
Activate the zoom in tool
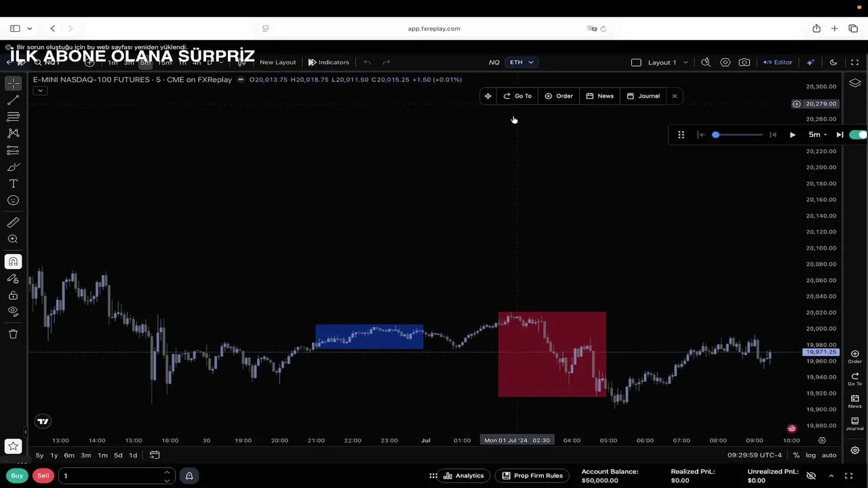13,239
